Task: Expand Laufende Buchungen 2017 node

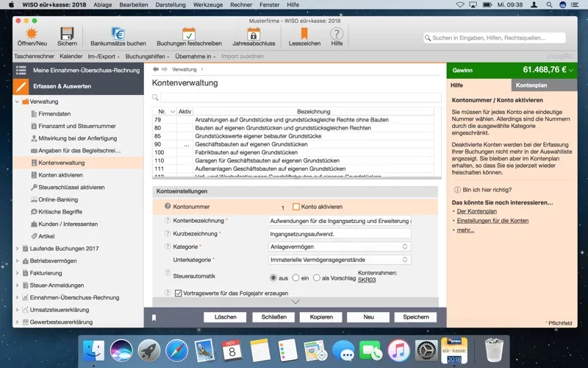Action: click(17, 248)
